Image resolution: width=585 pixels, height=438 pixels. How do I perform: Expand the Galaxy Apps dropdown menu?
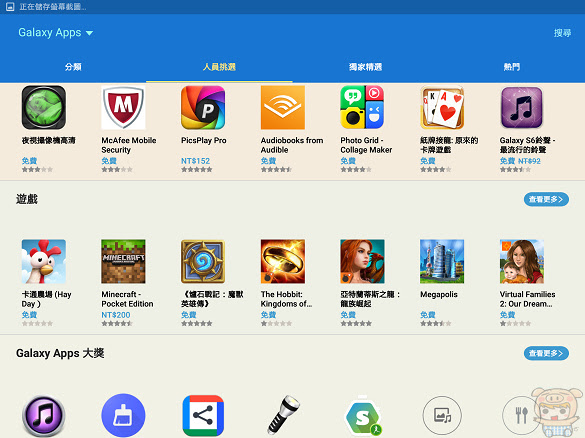coord(55,32)
